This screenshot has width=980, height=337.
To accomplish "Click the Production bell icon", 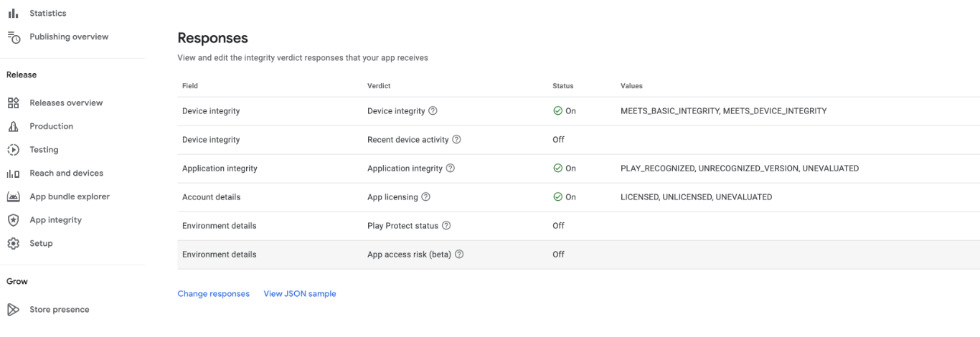I will (x=13, y=127).
